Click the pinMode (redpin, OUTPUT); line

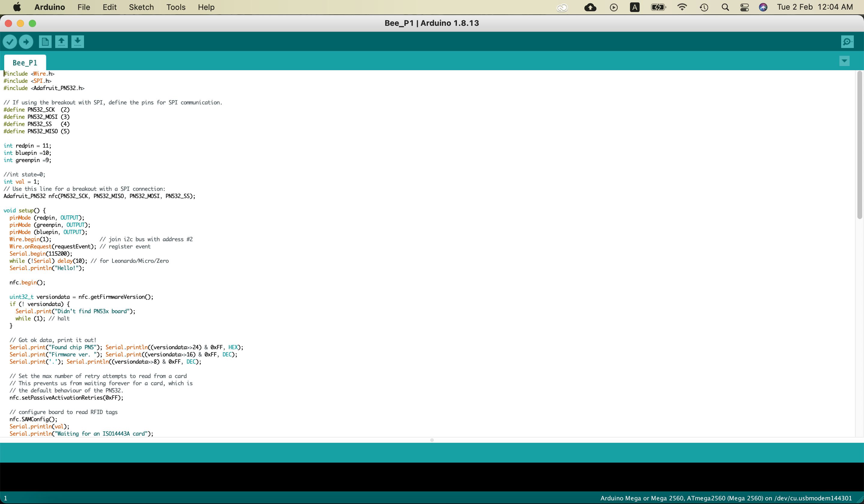46,218
